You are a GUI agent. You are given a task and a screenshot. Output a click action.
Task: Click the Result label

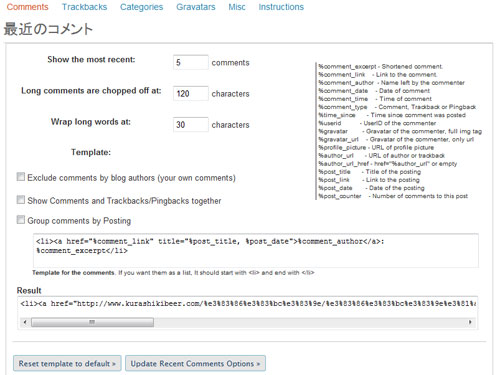[29, 290]
